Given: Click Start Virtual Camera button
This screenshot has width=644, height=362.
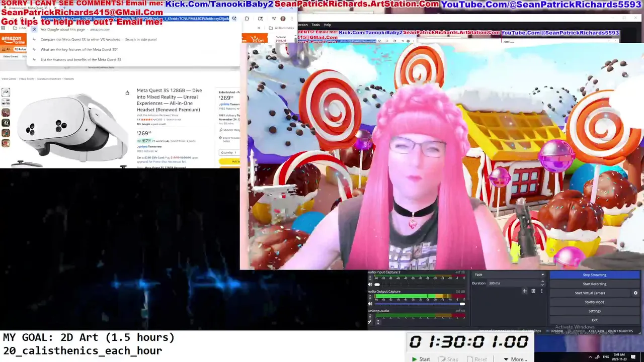Looking at the screenshot, I should [x=590, y=293].
